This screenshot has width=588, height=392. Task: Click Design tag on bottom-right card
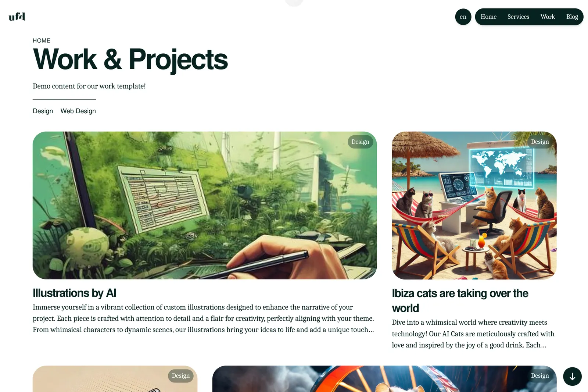click(540, 376)
